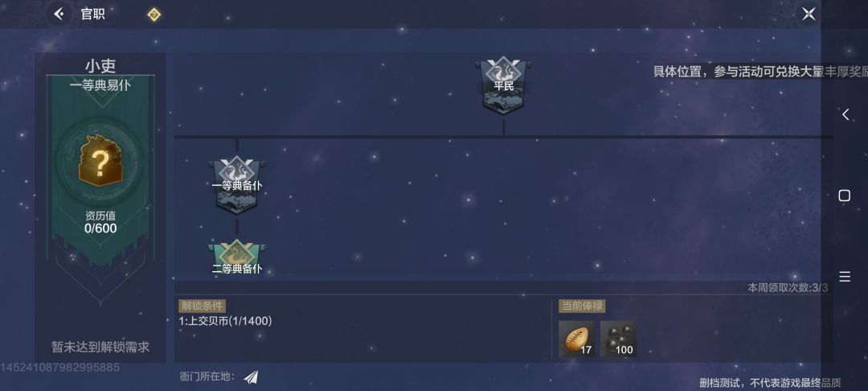Open the paper plane 衙门所在地 location icon
Screen dimensions: 868x391
251,377
